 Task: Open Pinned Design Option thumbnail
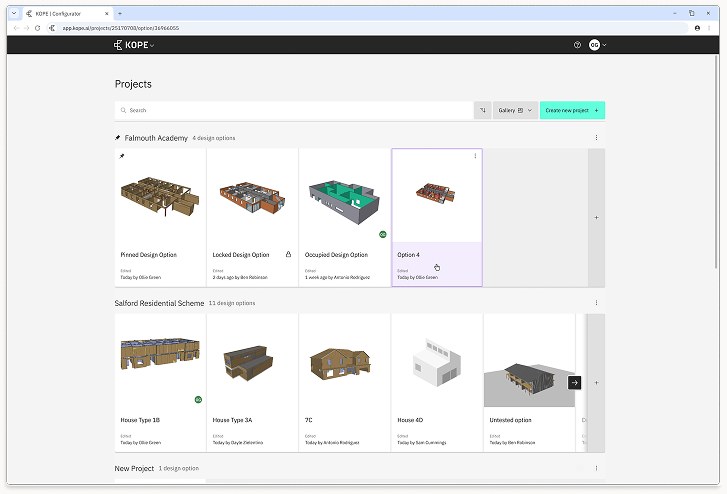coord(160,196)
